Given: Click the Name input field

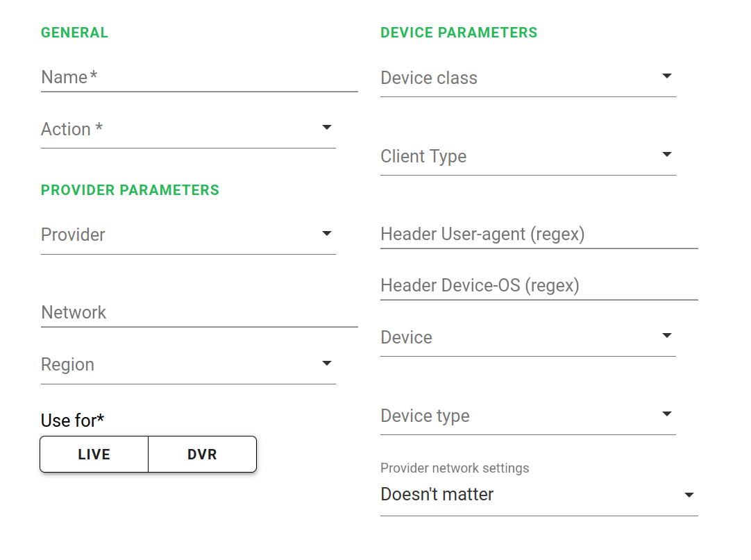Looking at the screenshot, I should [x=199, y=77].
